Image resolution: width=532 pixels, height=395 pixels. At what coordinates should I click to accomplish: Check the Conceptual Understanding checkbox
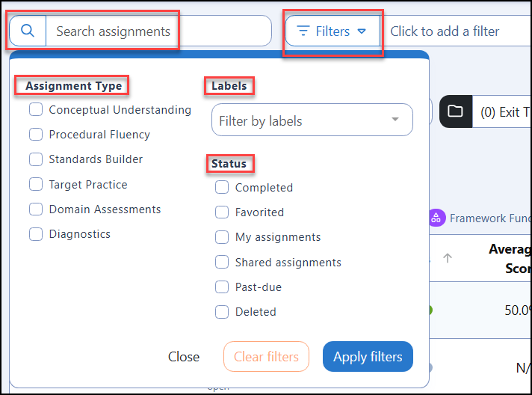point(36,110)
